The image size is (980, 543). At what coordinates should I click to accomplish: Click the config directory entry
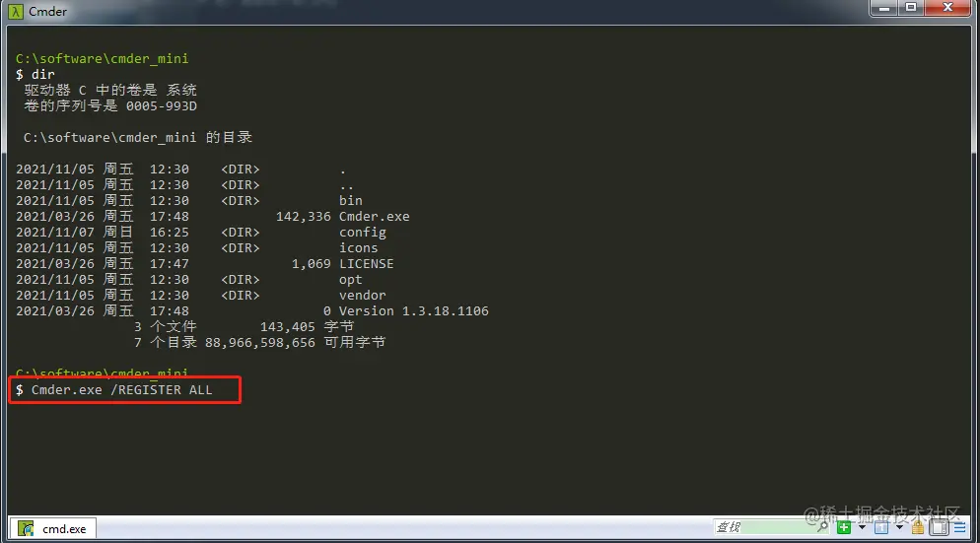[363, 233]
